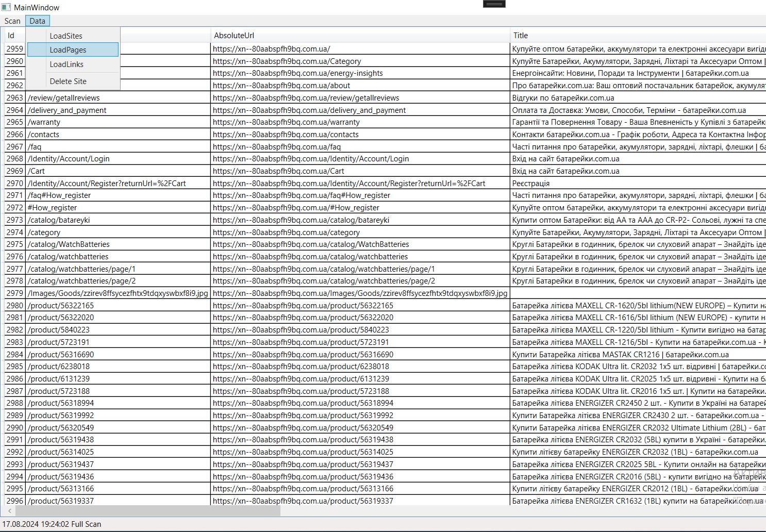Open the Scan menu
The image size is (766, 532).
(12, 21)
